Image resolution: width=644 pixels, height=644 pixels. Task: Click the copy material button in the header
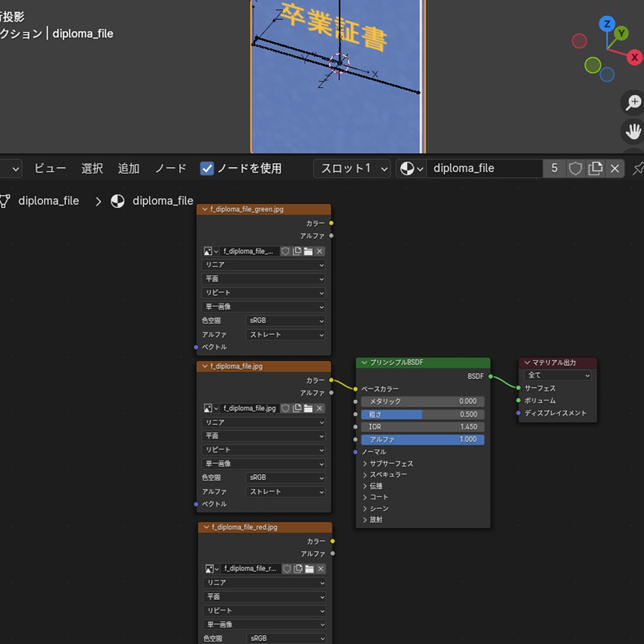[596, 169]
